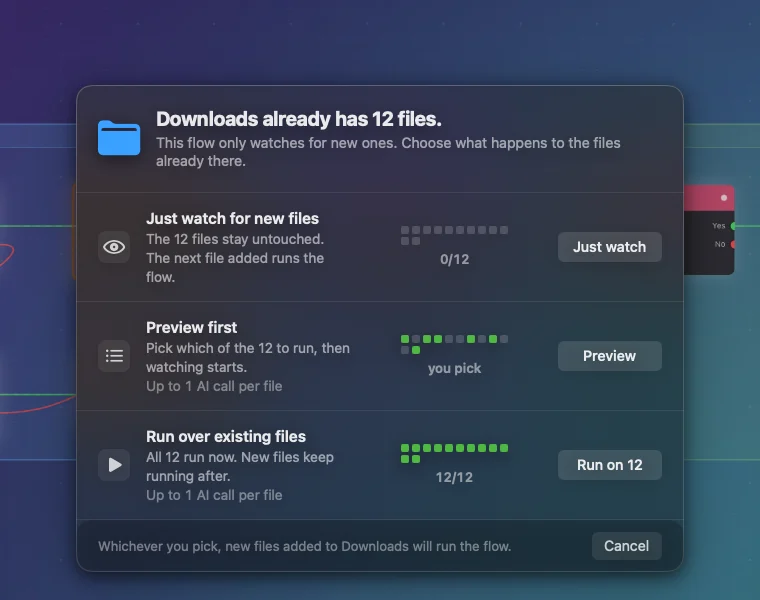This screenshot has width=760, height=600.
Task: Click "Up to 1 AI call per file" under Preview first
Action: coord(214,386)
